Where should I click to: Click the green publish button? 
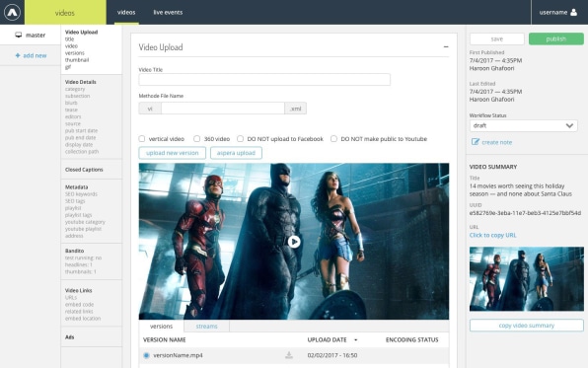[x=556, y=39]
